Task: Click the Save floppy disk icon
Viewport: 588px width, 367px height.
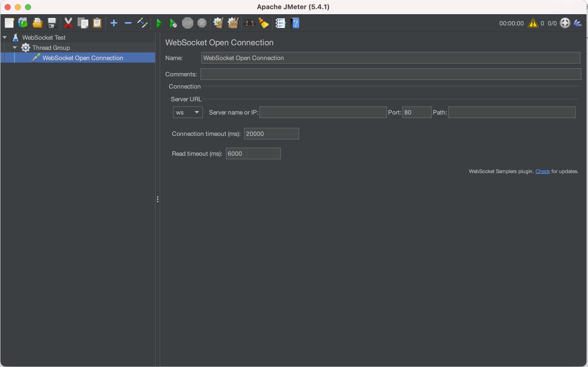Action: click(x=52, y=23)
